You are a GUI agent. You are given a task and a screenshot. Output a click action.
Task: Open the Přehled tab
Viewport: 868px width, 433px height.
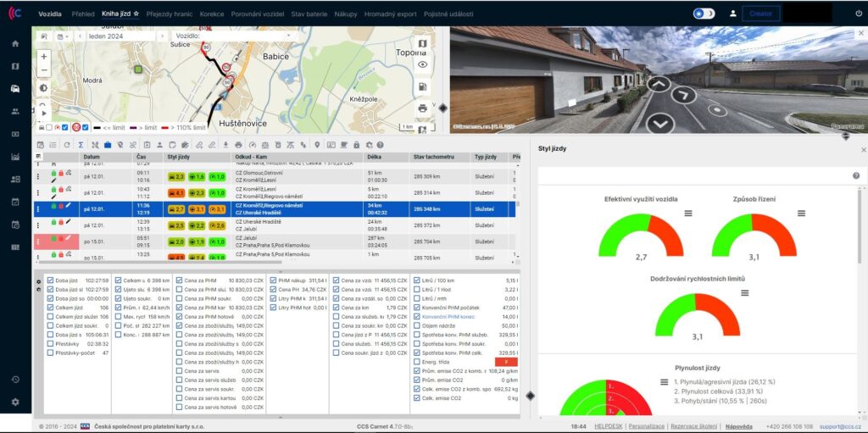coord(83,14)
